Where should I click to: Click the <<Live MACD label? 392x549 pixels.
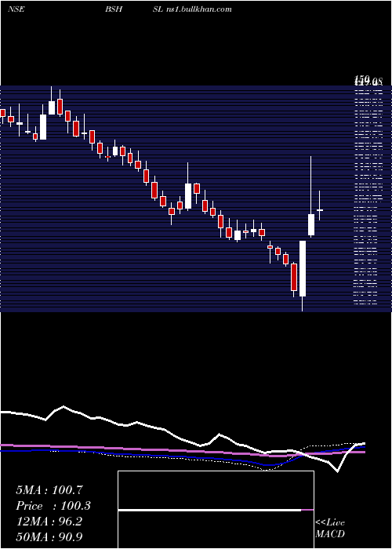coord(330,529)
